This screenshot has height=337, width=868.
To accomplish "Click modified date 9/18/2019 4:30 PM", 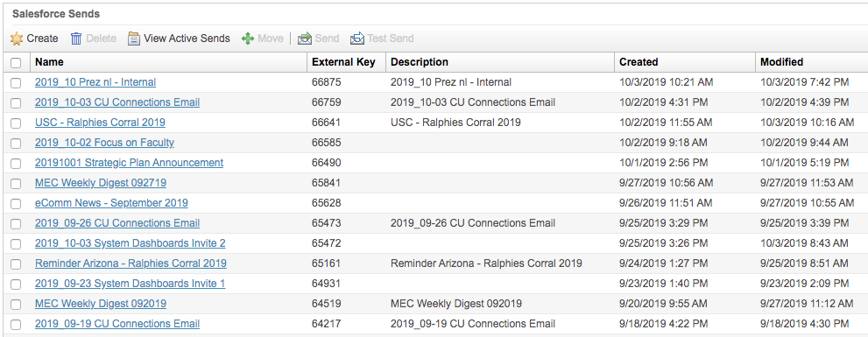I will (x=804, y=324).
